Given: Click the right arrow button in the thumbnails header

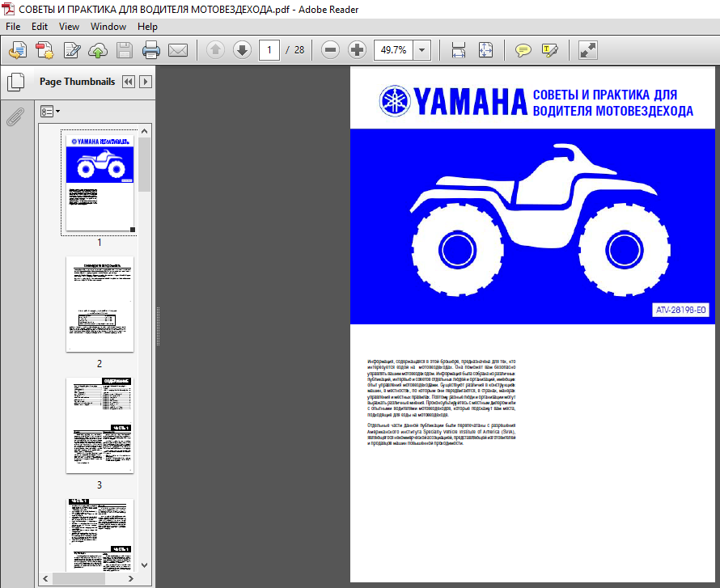Looking at the screenshot, I should coord(146,82).
